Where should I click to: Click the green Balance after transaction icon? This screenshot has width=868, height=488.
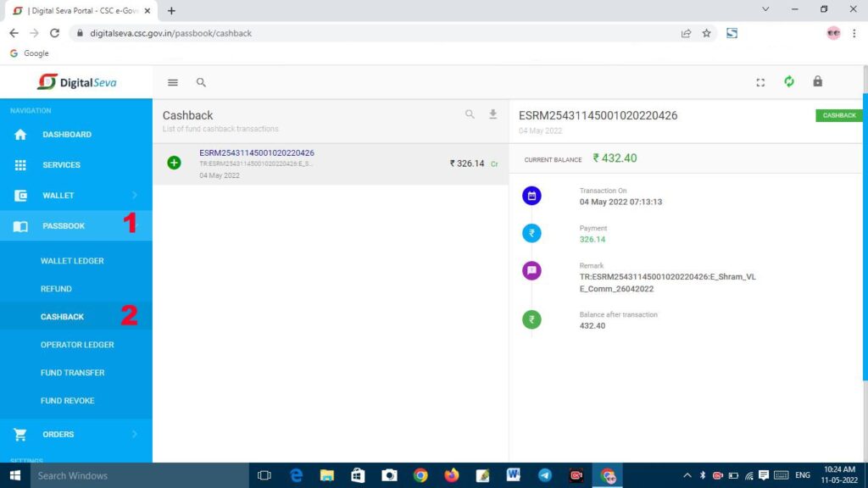531,319
